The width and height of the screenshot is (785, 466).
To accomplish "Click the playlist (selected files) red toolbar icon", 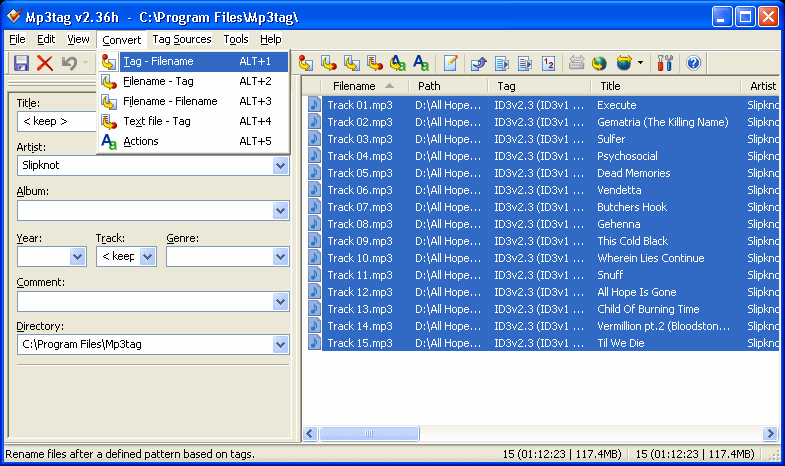I will (525, 63).
